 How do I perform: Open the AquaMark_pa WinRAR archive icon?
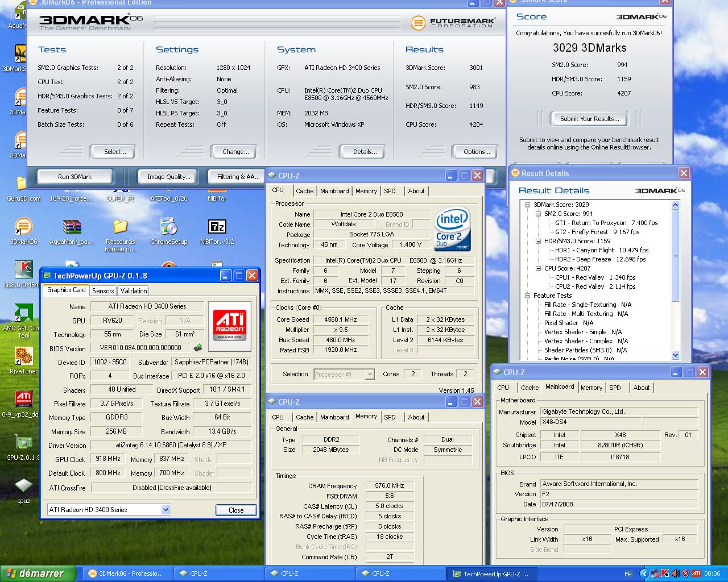pos(72,227)
